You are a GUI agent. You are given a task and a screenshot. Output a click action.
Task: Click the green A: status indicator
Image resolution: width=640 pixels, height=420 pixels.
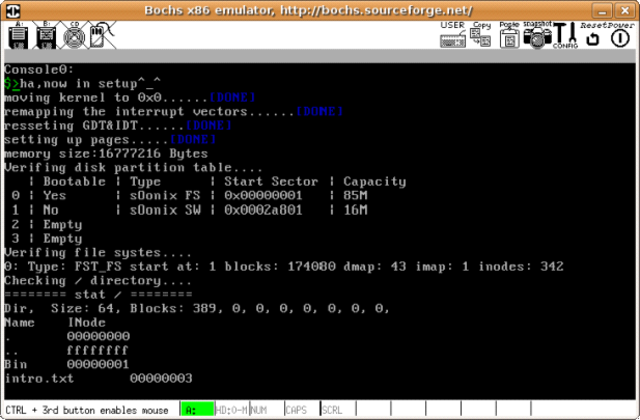tap(197, 409)
